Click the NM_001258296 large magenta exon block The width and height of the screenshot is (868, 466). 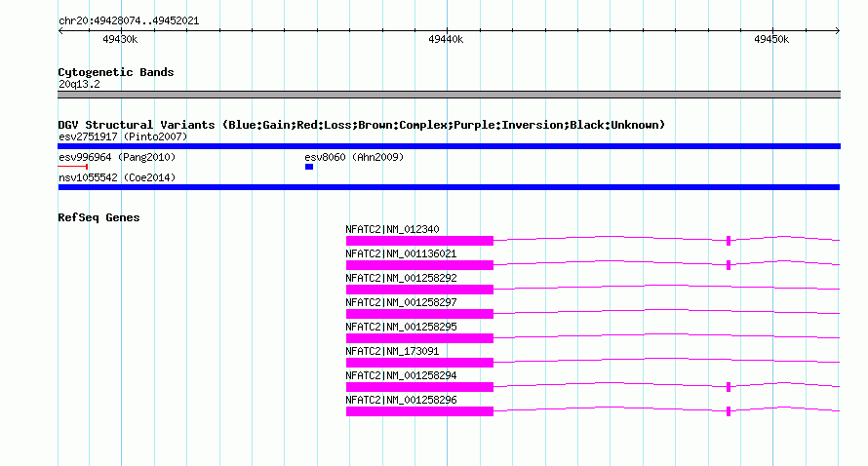pyautogui.click(x=419, y=411)
